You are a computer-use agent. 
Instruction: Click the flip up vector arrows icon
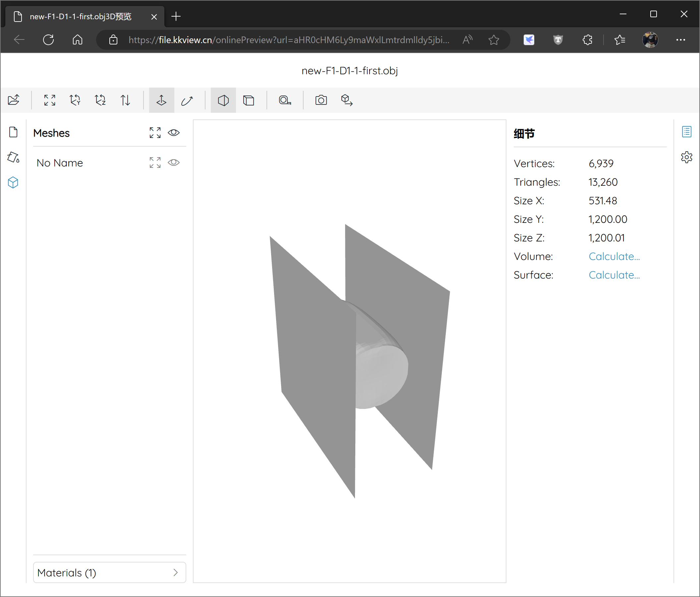coord(125,100)
